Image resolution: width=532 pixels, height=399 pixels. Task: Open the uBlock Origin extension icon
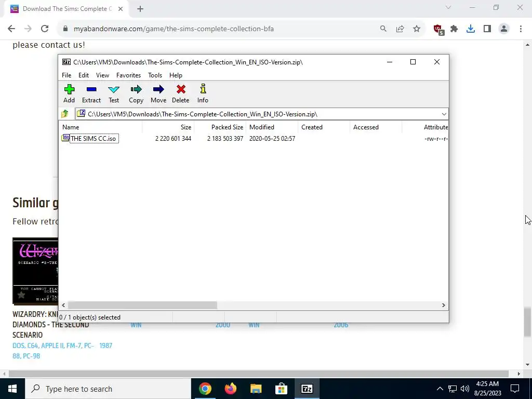tap(438, 29)
